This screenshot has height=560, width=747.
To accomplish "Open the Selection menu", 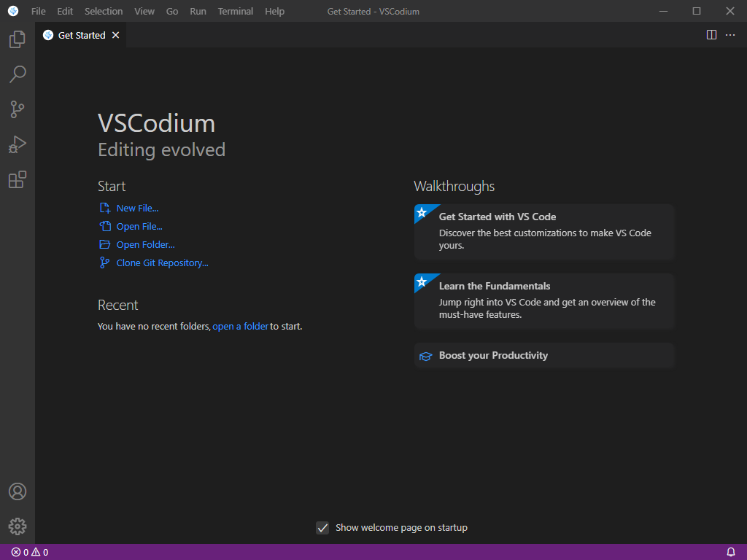I will coord(104,11).
